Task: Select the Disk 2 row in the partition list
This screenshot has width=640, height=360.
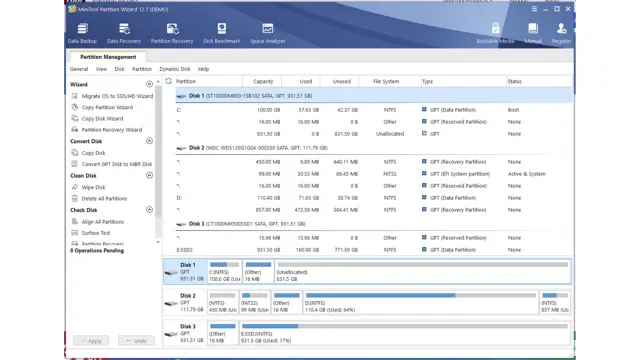Action: pos(373,148)
